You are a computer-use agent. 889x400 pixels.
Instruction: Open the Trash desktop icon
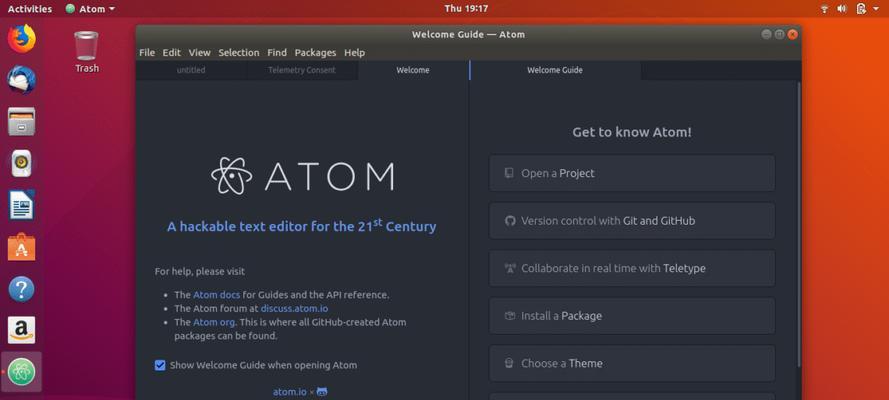pyautogui.click(x=86, y=52)
